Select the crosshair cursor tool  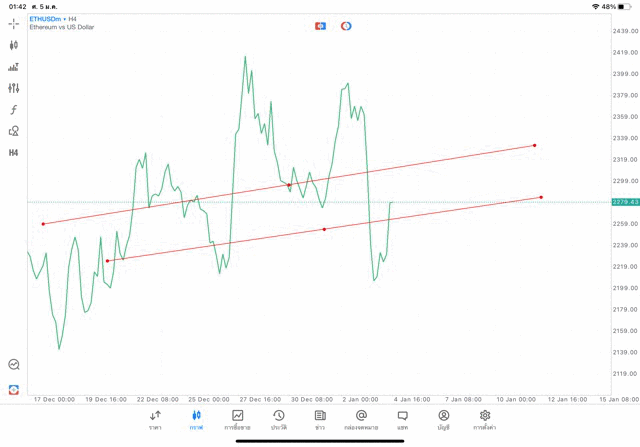tap(13, 23)
